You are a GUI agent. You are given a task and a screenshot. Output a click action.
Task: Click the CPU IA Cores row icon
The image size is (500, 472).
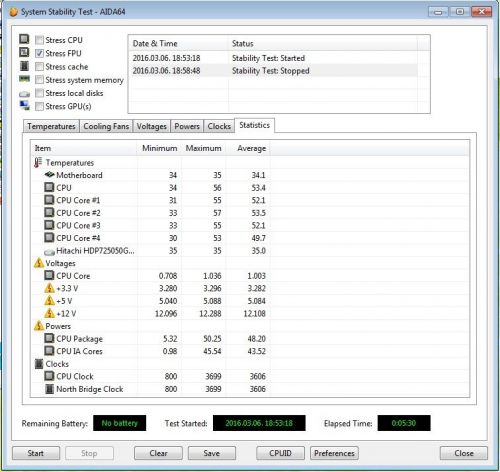49,351
